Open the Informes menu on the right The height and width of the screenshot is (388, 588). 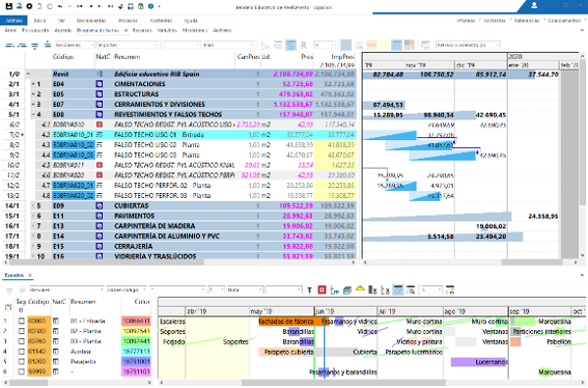coord(465,21)
